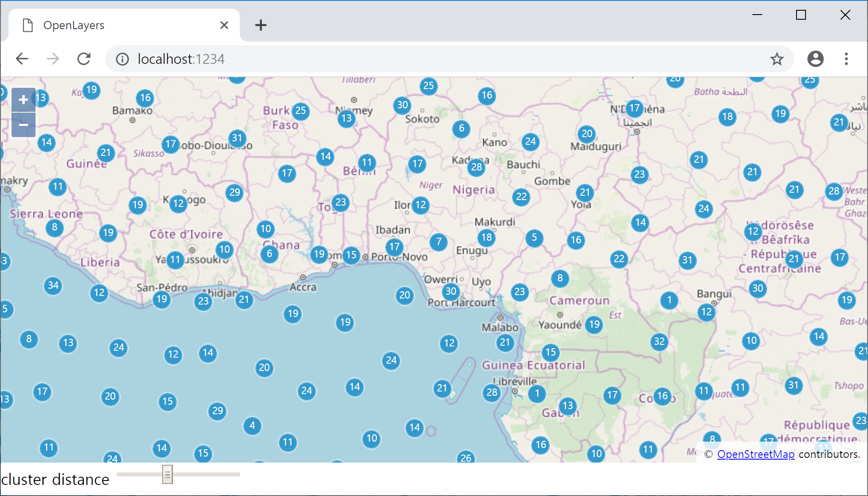Close the OpenLayers tab
Screen dimensions: 868x496
(x=224, y=25)
